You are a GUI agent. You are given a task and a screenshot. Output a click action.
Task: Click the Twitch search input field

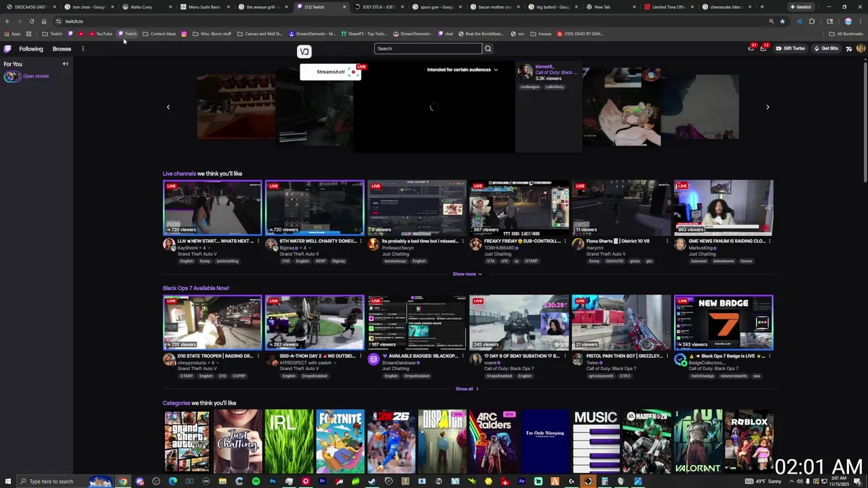(x=428, y=49)
